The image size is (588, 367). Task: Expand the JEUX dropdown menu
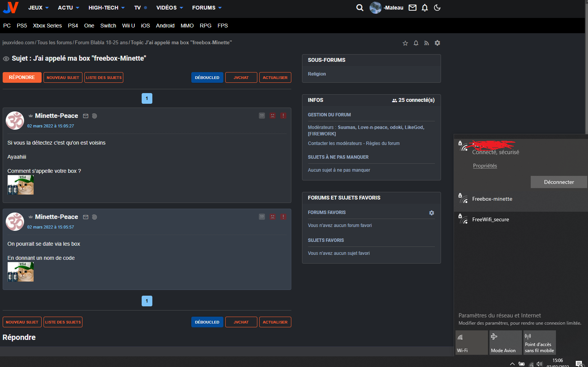(38, 8)
